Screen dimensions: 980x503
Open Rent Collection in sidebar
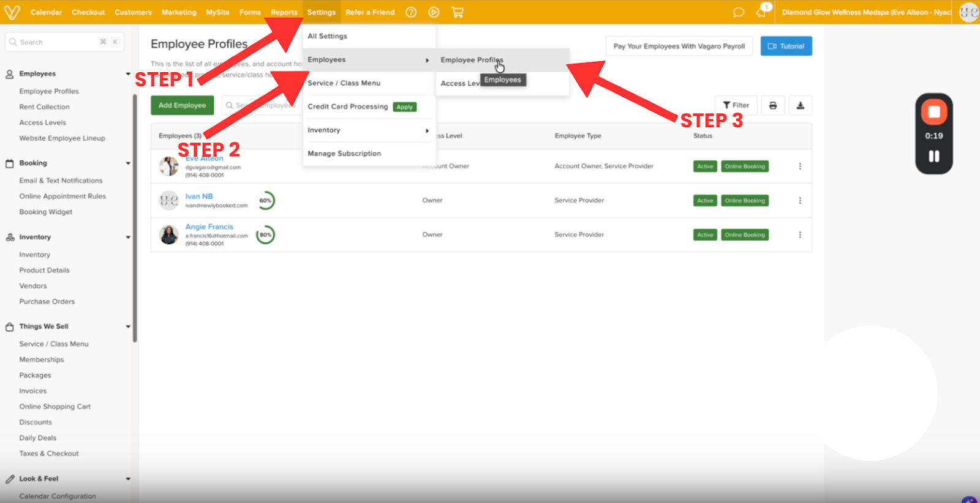[x=44, y=107]
